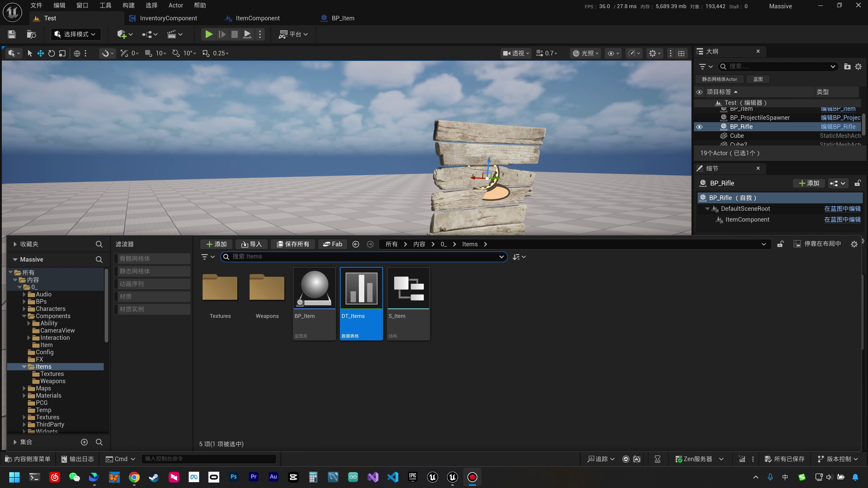Open the 0.7 camera speed control

[547, 53]
